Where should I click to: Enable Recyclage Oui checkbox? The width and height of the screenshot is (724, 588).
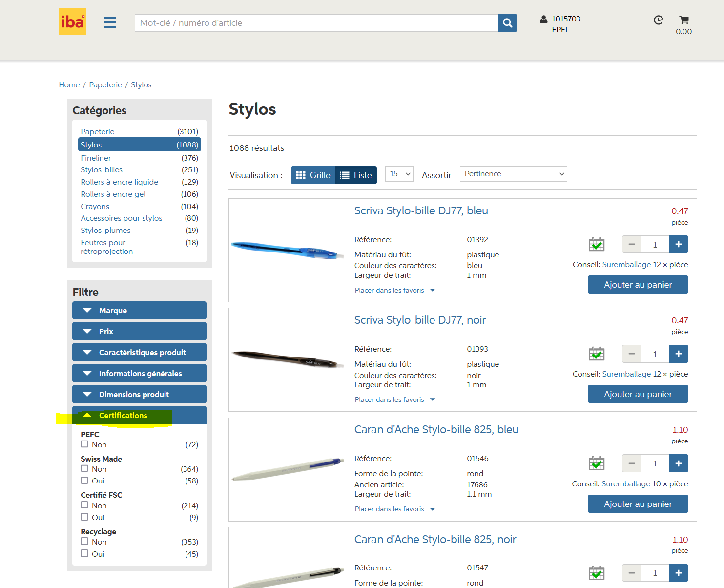85,554
